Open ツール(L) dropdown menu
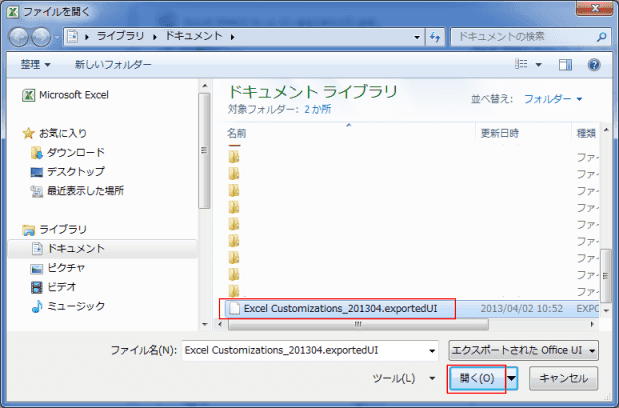Screen dimensions: 619x408 point(403,378)
